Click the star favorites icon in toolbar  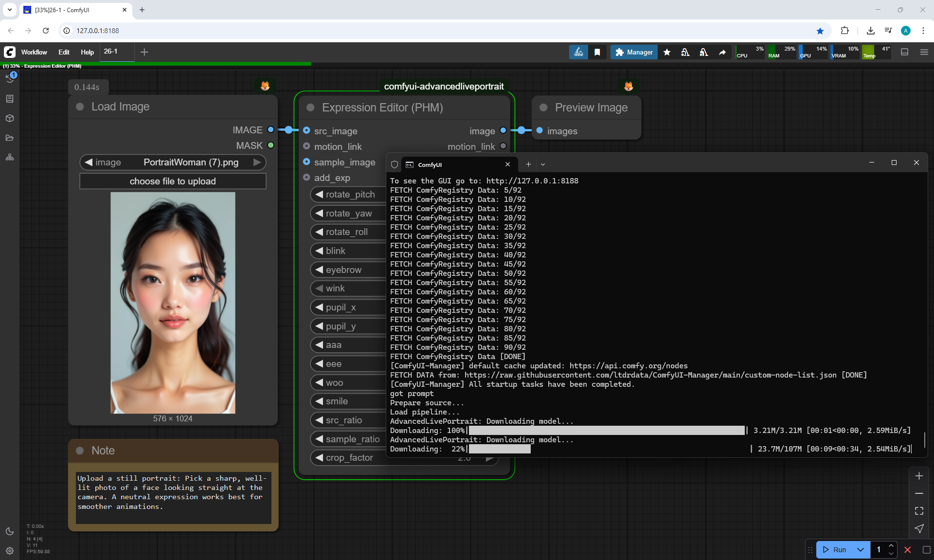pos(667,52)
